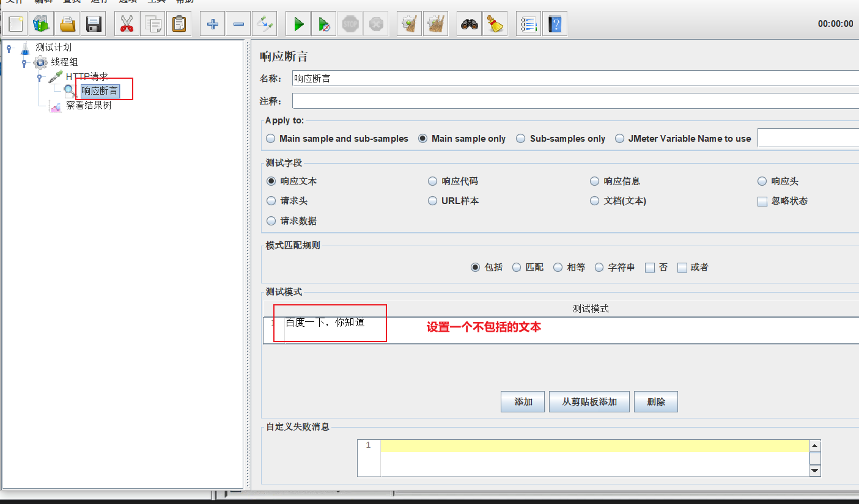Collapse the HTTP请求 tree handle

[39, 77]
